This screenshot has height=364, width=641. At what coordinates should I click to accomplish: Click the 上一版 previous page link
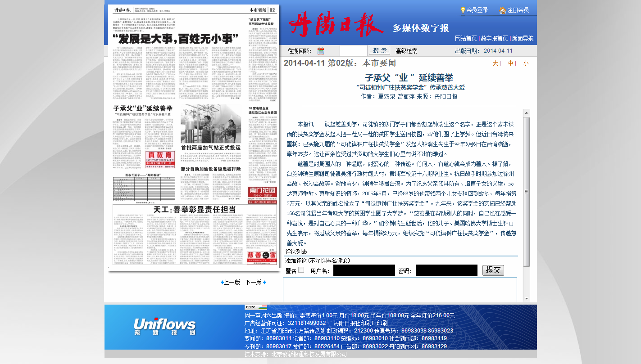pyautogui.click(x=232, y=283)
